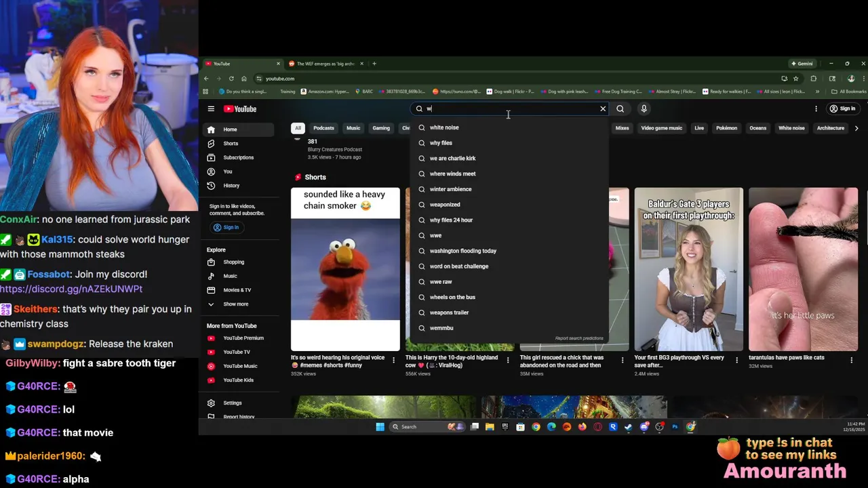Open the All Bookmarks folder
868x488 pixels.
point(849,91)
